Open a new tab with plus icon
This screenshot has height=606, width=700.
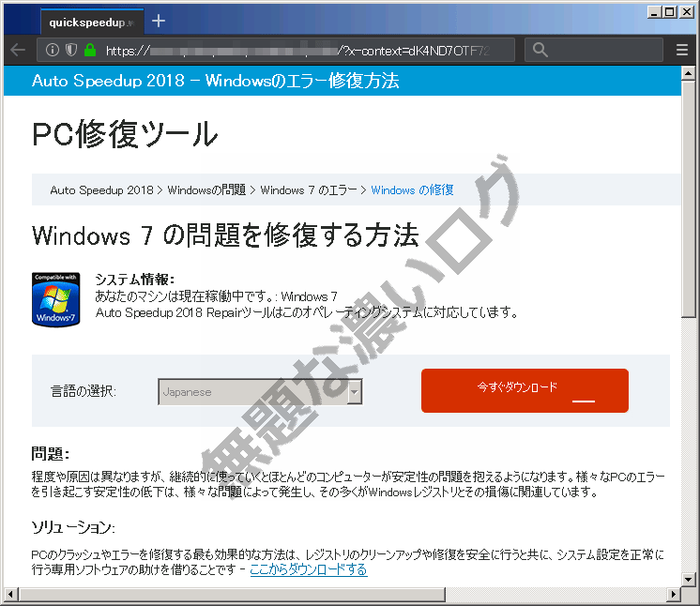coord(159,21)
